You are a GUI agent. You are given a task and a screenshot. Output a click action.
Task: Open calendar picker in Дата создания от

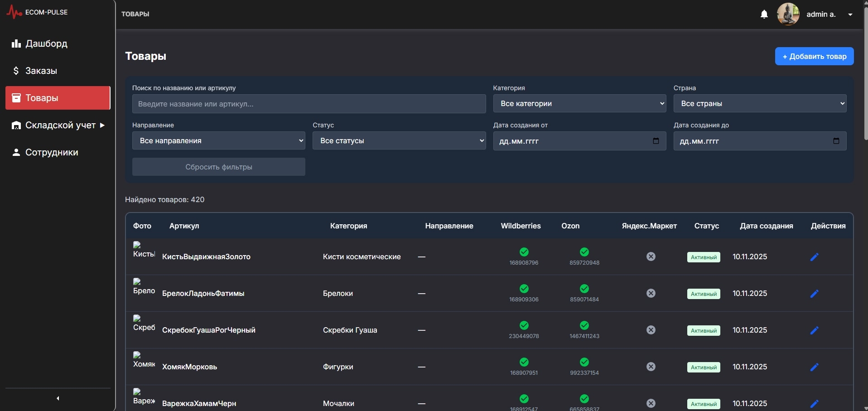tap(656, 141)
